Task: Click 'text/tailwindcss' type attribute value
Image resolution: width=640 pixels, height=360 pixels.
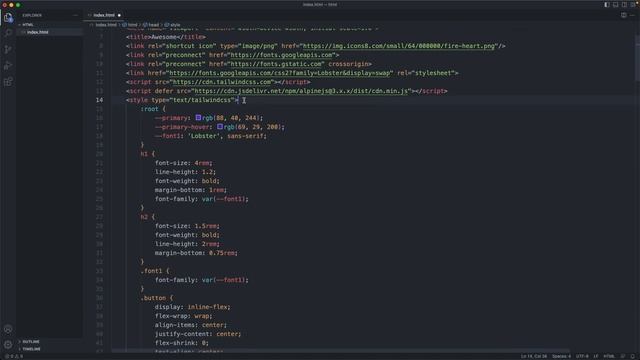Action: pos(202,100)
